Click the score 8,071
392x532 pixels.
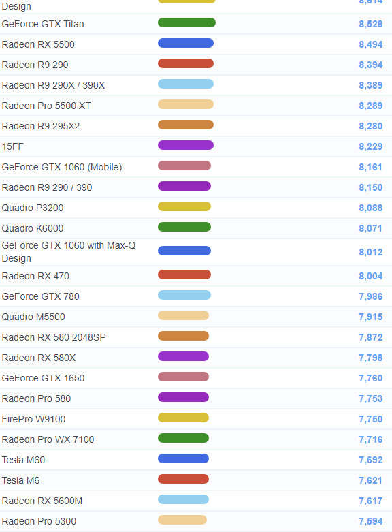click(x=371, y=228)
